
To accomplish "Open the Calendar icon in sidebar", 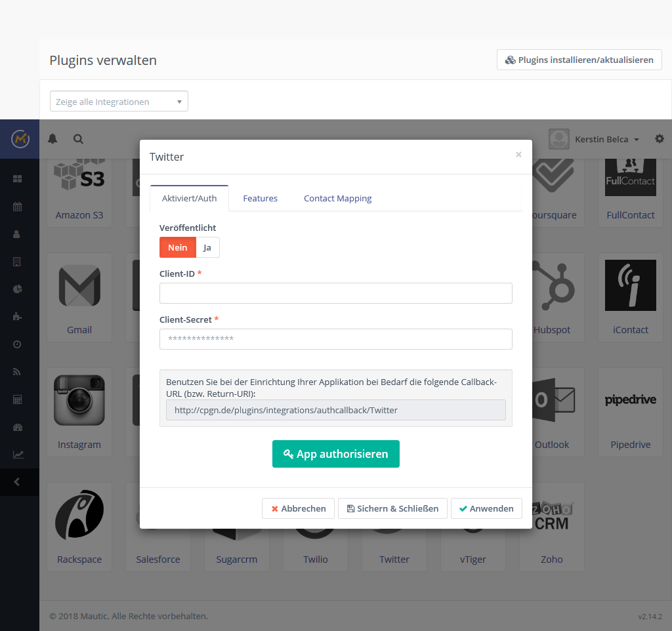I will [17, 207].
